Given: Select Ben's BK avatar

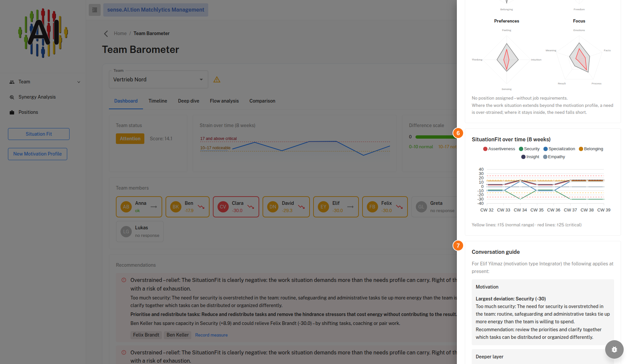Looking at the screenshot, I should (x=176, y=207).
